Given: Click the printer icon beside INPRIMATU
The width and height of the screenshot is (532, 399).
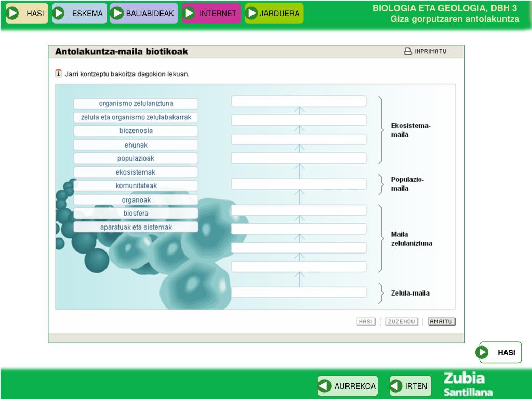Looking at the screenshot, I should pos(408,51).
